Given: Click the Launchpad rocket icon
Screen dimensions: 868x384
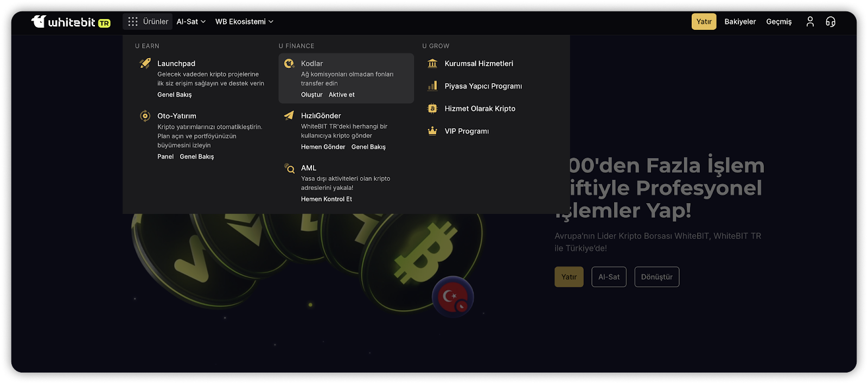Looking at the screenshot, I should pos(145,64).
